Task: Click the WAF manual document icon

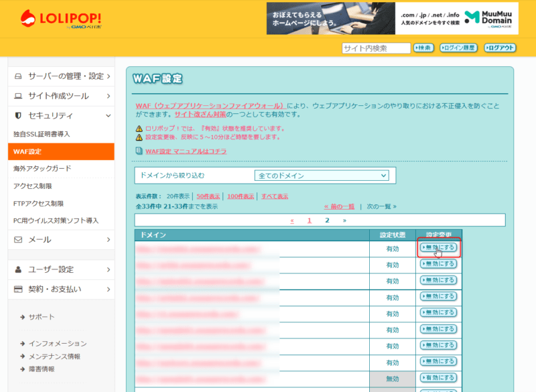Action: tap(139, 151)
